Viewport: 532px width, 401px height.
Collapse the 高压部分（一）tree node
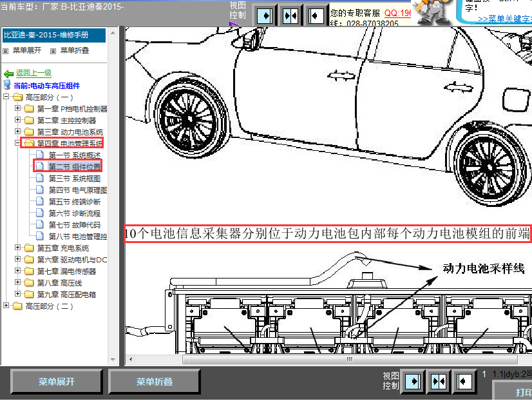[6, 97]
